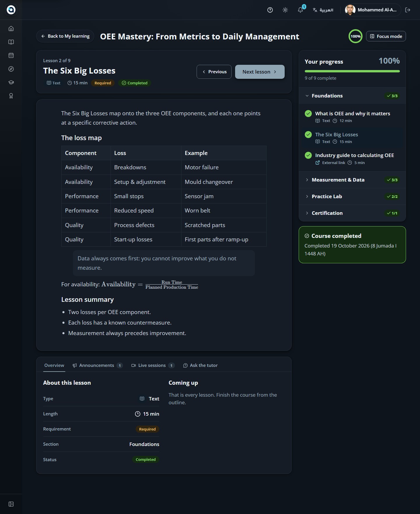The image size is (420, 514).
Task: Click the Foundations value in About this lesson
Action: coord(144,444)
